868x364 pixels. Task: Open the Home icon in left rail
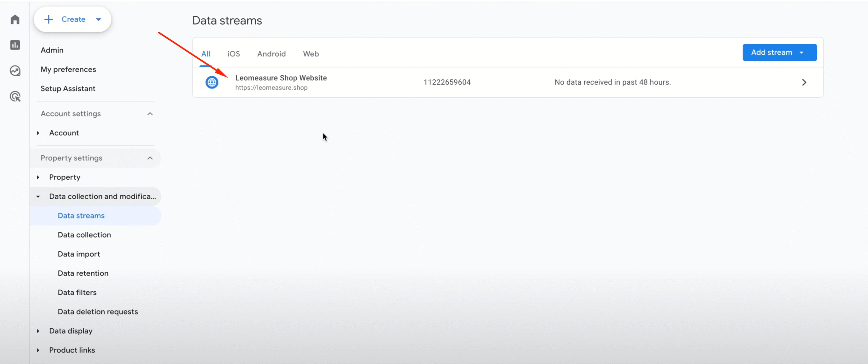pyautogui.click(x=15, y=19)
